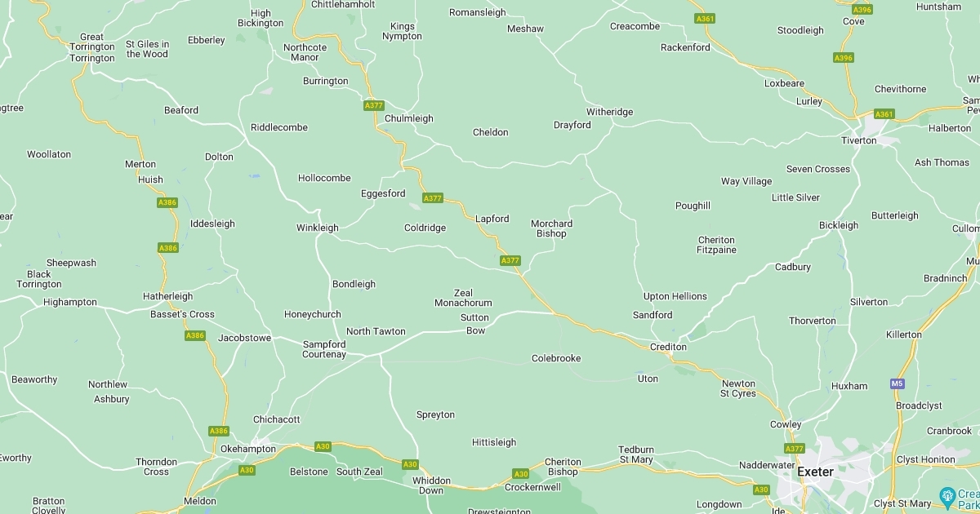
Task: Select the A386 shield near Huish
Action: click(167, 202)
